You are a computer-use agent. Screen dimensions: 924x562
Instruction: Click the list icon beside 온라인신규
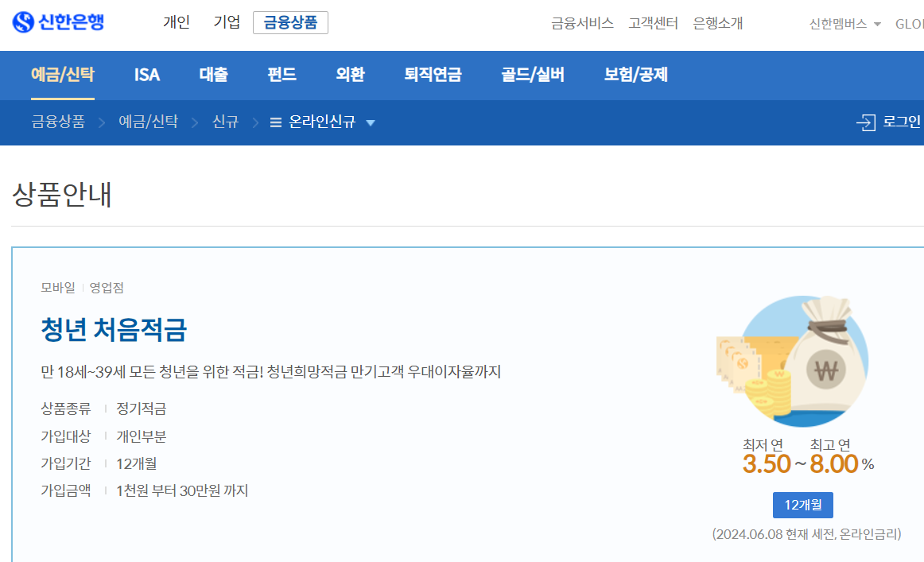click(274, 122)
